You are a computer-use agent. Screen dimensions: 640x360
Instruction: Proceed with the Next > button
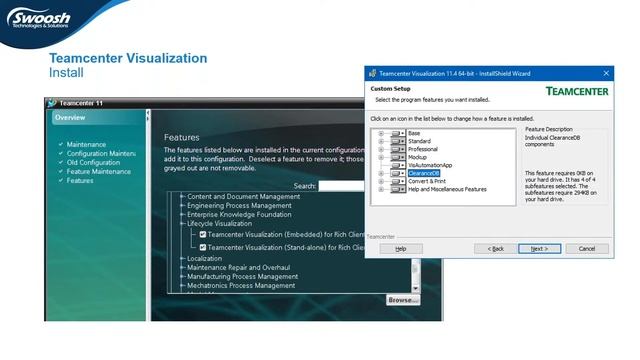[540, 249]
